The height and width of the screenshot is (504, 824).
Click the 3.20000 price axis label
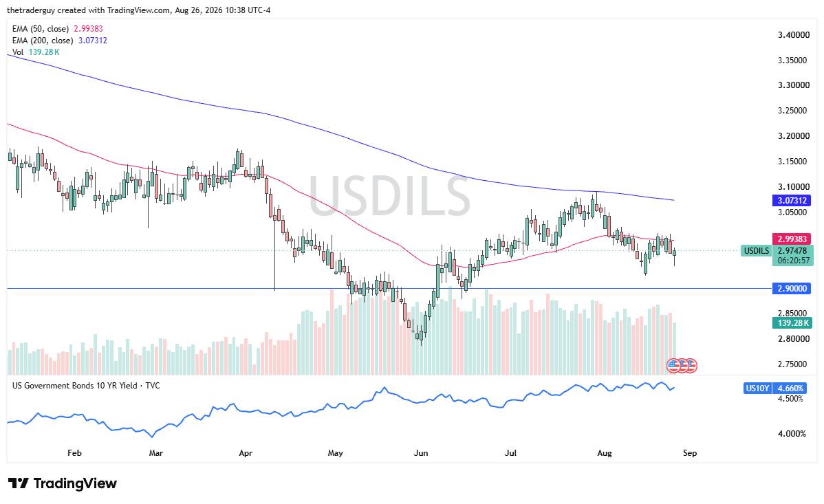794,136
